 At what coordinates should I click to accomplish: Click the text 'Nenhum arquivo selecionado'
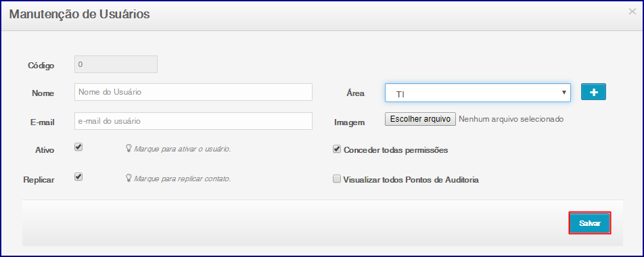tap(511, 119)
